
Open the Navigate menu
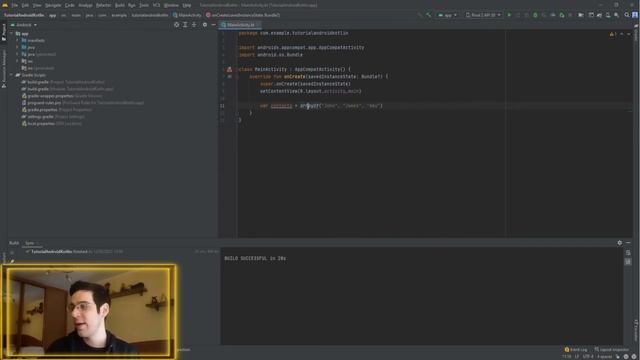53,5
